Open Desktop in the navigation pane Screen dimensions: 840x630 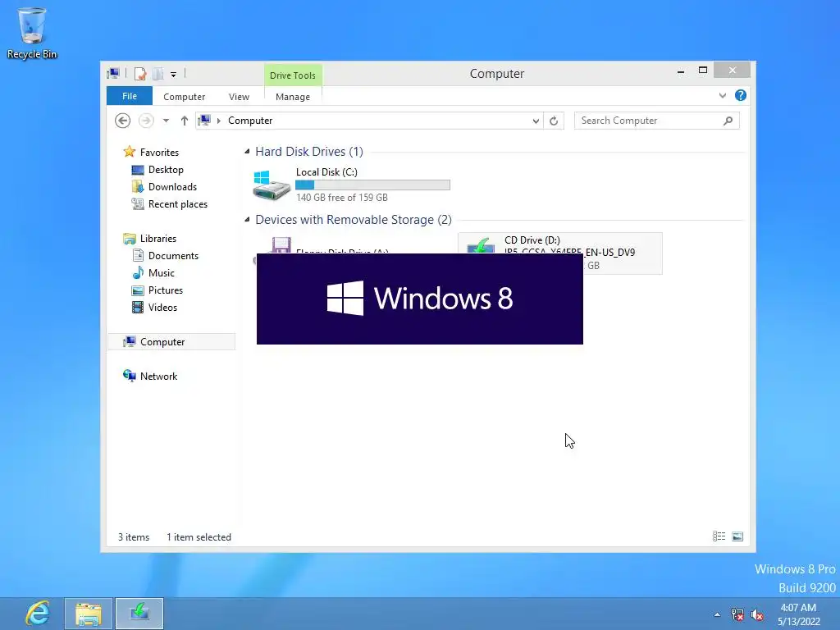pyautogui.click(x=166, y=169)
